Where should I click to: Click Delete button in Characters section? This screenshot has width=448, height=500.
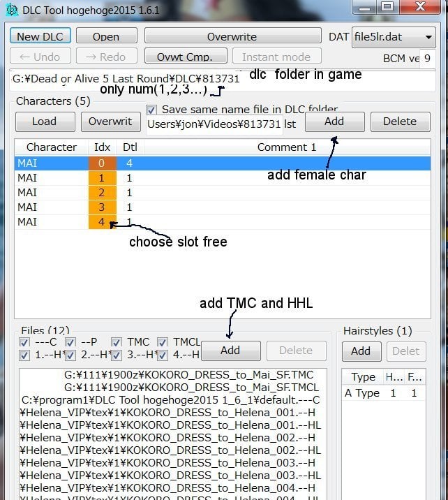401,122
